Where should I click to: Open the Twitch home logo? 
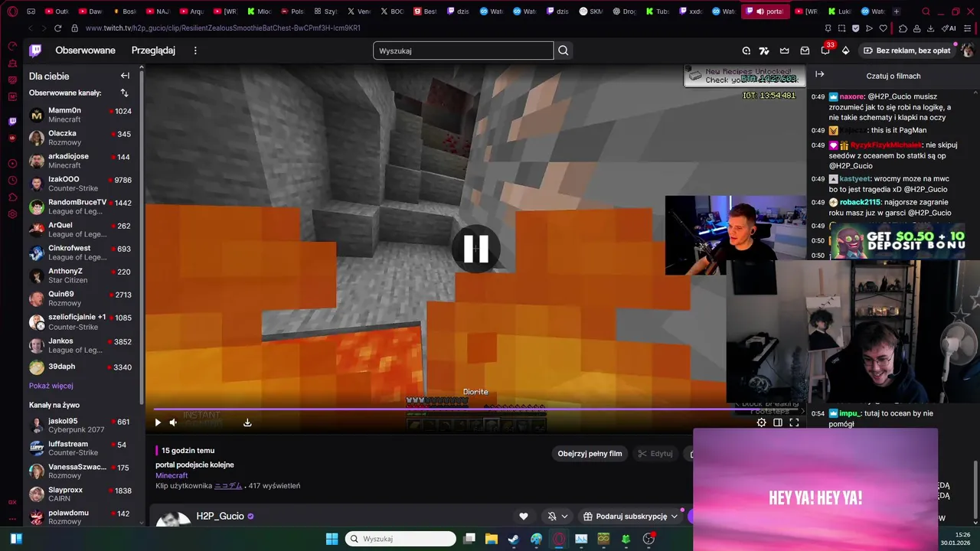tap(35, 51)
